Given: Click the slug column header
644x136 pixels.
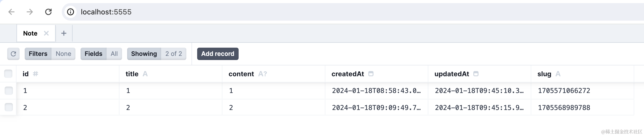Looking at the screenshot, I should pyautogui.click(x=544, y=74).
